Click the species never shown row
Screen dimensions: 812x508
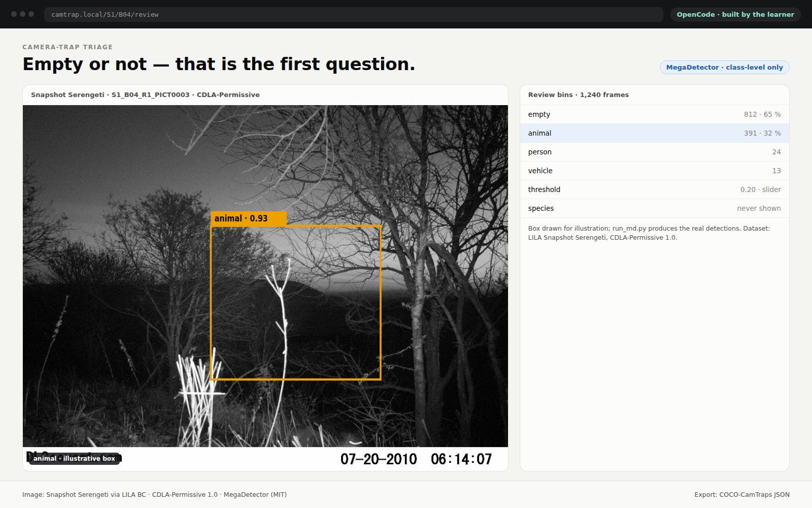click(654, 208)
